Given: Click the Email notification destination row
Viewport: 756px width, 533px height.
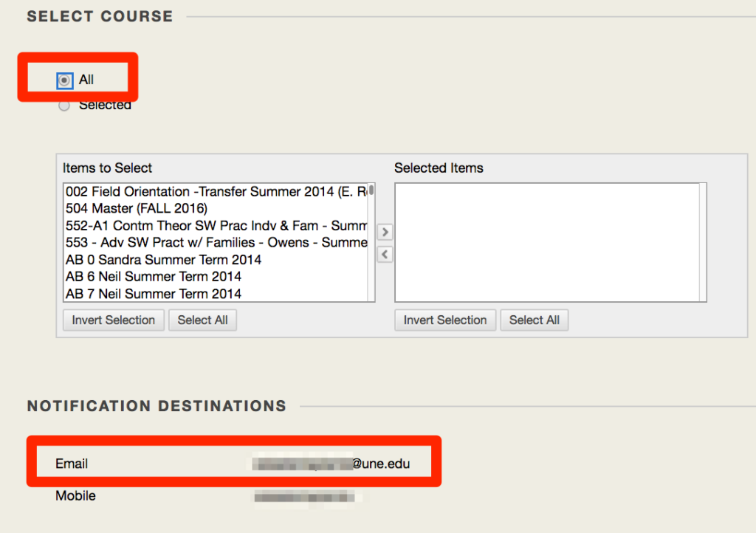Looking at the screenshot, I should point(233,464).
